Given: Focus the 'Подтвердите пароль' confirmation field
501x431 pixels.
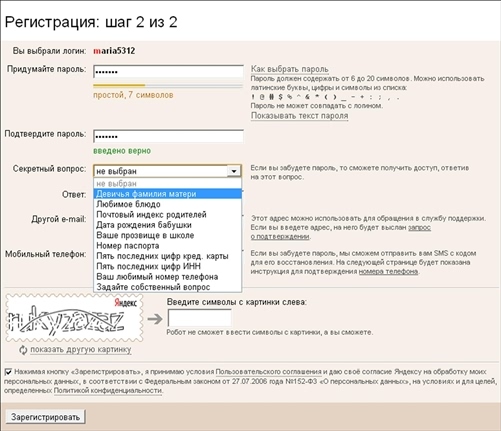Looking at the screenshot, I should coord(168,137).
